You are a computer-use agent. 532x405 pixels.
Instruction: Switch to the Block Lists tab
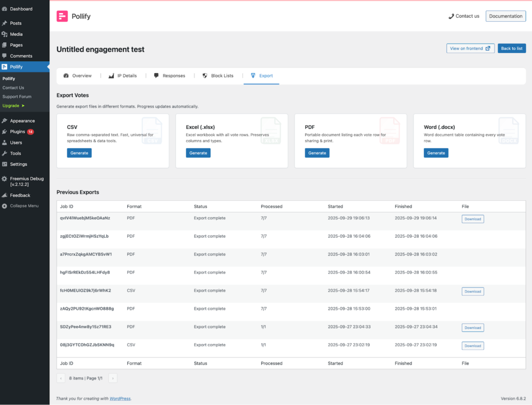click(218, 76)
